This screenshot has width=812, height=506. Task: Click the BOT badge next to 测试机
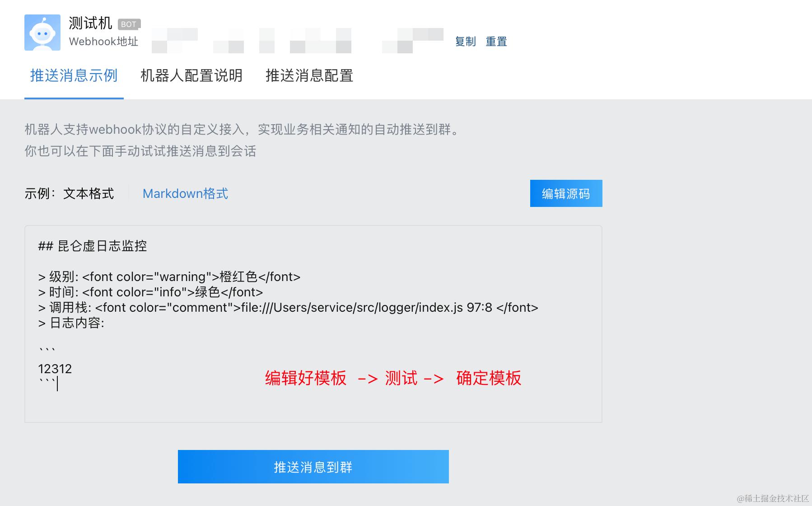click(129, 24)
